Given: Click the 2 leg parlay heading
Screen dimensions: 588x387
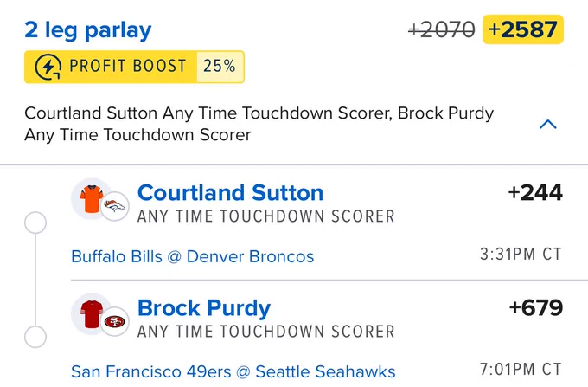Looking at the screenshot, I should [88, 30].
